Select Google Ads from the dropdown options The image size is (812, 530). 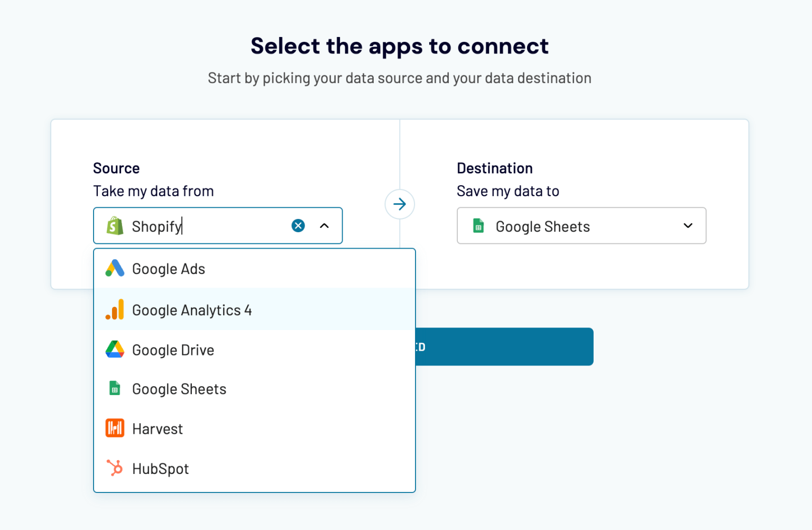tap(168, 268)
